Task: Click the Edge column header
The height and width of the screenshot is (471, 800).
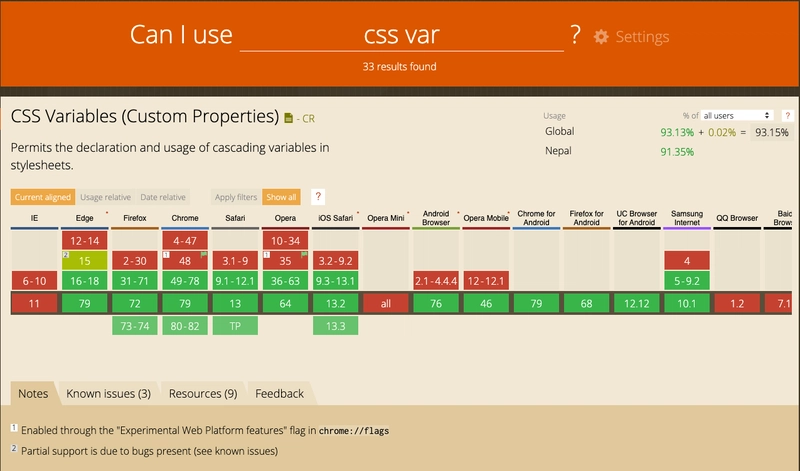Action: (x=85, y=218)
